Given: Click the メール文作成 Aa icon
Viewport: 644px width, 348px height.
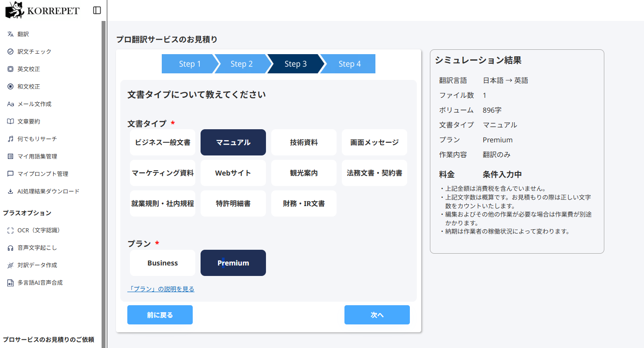Looking at the screenshot, I should (10, 104).
